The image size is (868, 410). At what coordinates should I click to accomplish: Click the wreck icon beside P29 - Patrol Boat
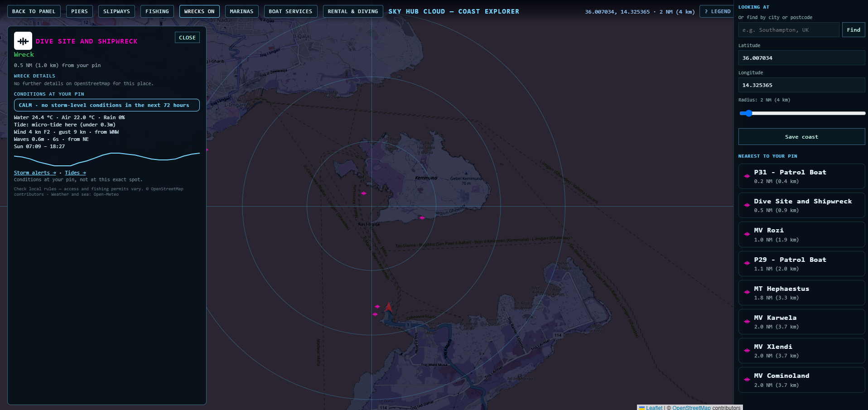point(747,263)
